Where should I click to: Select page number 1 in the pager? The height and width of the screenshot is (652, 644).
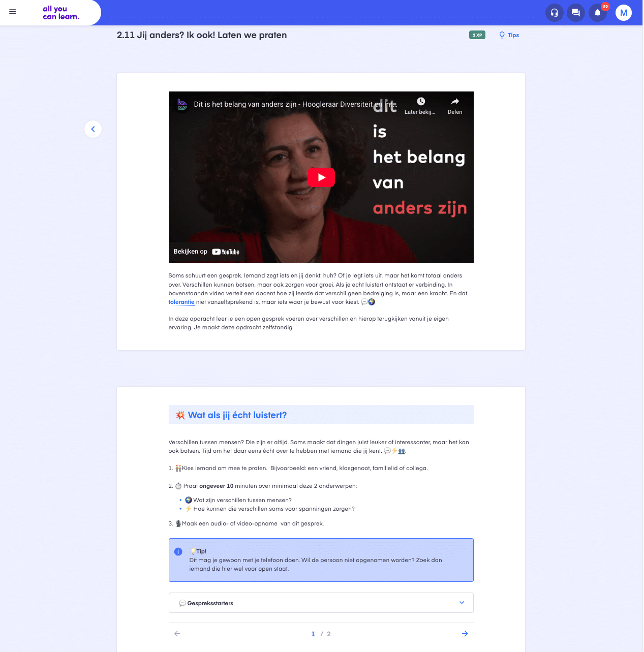(x=313, y=634)
